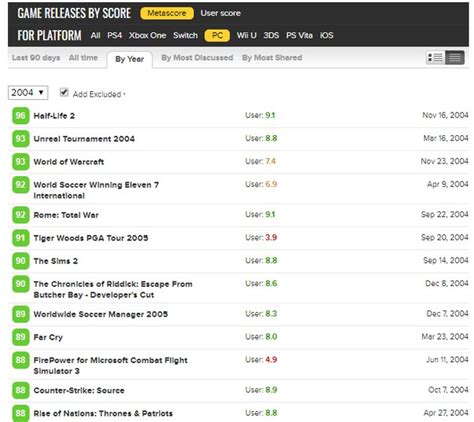Click the Sep 22, 2004 release date
474x422 pixels.
(x=445, y=214)
